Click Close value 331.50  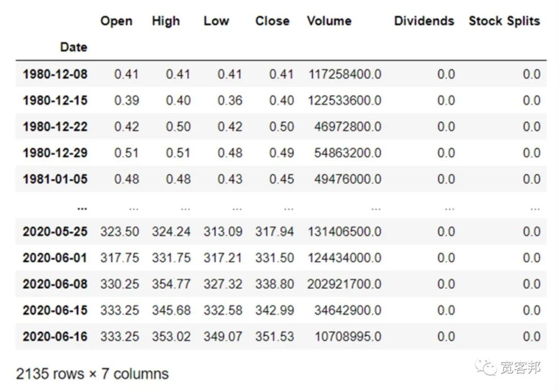274,258
